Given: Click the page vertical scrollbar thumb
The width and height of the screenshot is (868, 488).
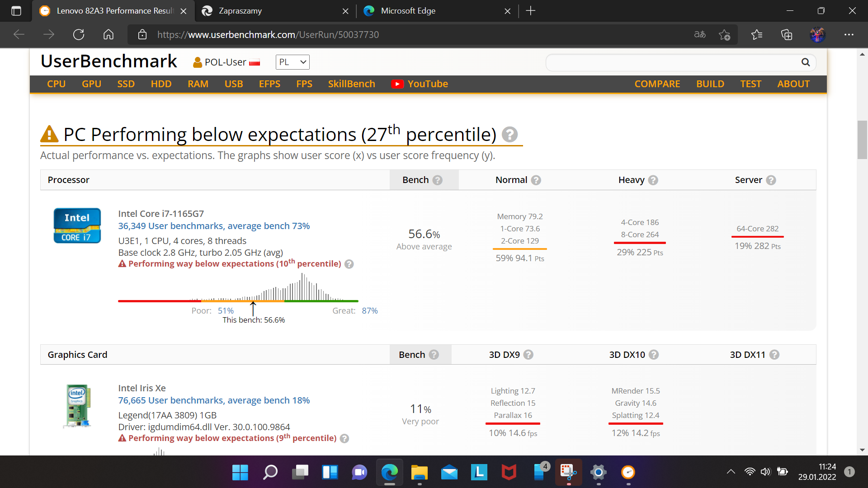Looking at the screenshot, I should [x=862, y=140].
